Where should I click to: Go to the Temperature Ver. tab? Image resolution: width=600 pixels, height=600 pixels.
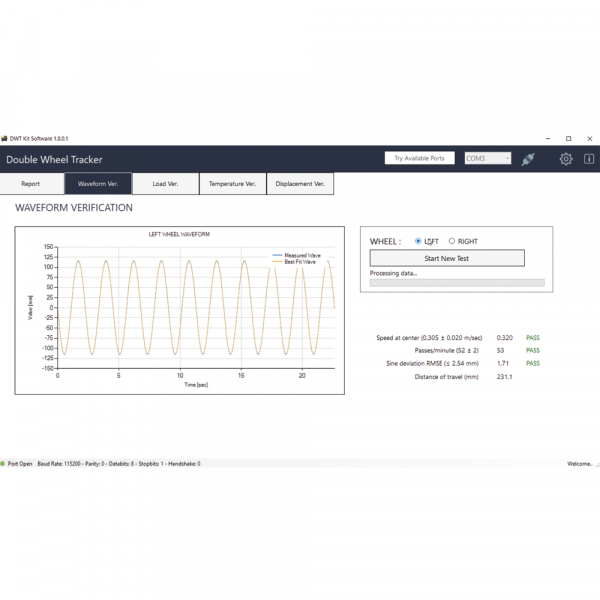pos(233,184)
